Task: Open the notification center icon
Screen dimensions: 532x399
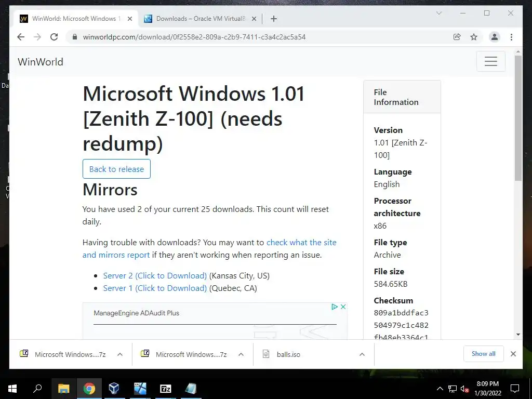Action: (515, 389)
